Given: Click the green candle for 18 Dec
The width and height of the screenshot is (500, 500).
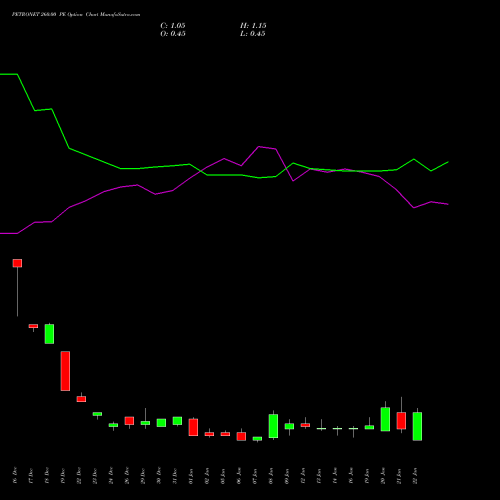Looking at the screenshot, I should [x=49, y=334].
